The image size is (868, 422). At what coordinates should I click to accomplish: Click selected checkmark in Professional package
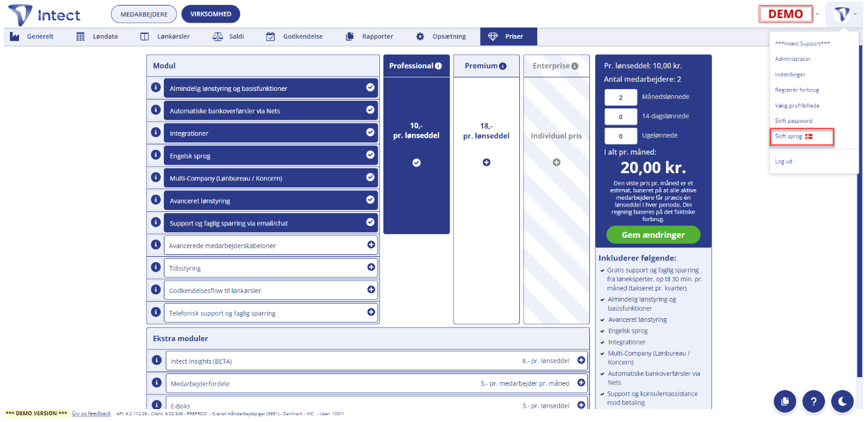click(x=416, y=163)
